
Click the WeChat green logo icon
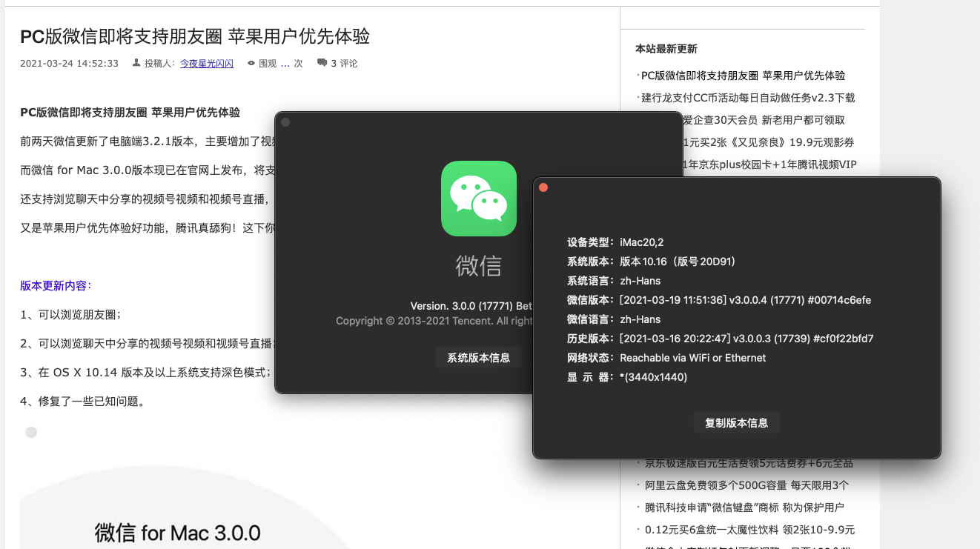[478, 198]
